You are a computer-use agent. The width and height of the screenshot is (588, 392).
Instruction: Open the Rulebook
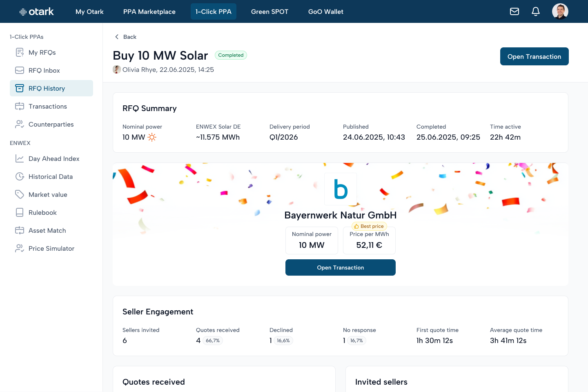click(51, 212)
